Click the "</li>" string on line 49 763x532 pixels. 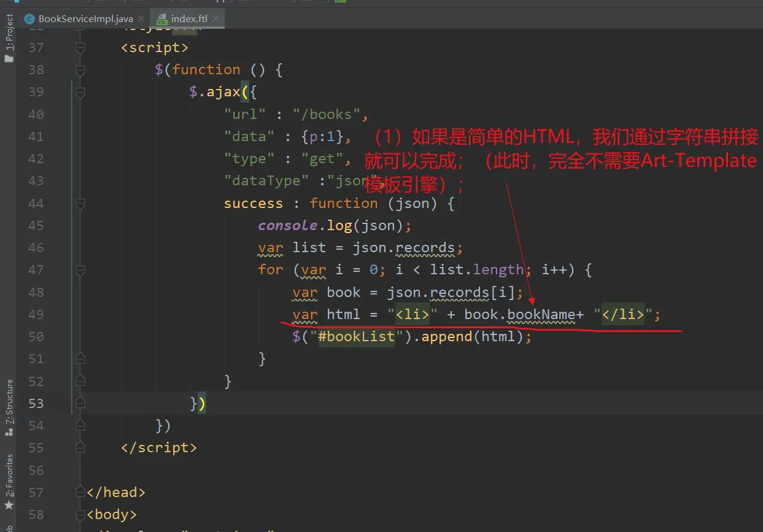pos(623,314)
